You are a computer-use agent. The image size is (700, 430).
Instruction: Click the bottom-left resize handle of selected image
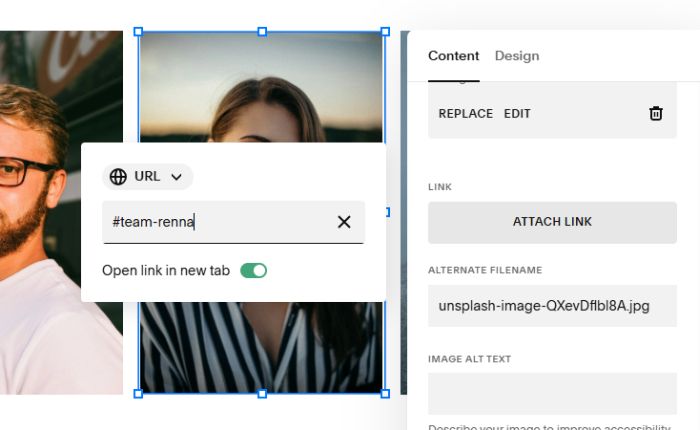(138, 393)
